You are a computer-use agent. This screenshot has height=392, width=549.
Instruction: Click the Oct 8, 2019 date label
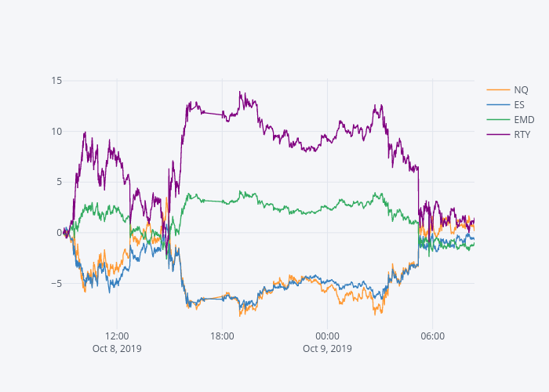pyautogui.click(x=117, y=349)
